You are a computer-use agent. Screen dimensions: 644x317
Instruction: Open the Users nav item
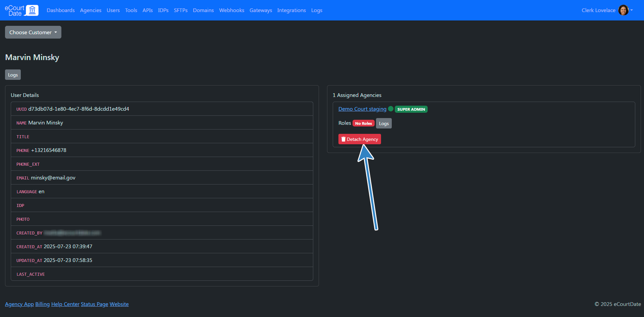coord(113,10)
